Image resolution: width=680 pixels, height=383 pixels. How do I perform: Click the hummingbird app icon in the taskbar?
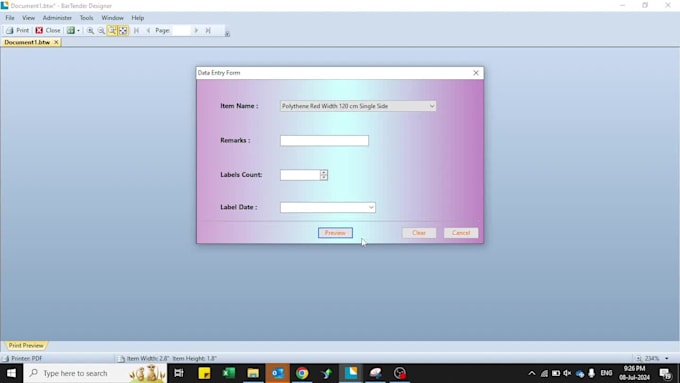(327, 373)
